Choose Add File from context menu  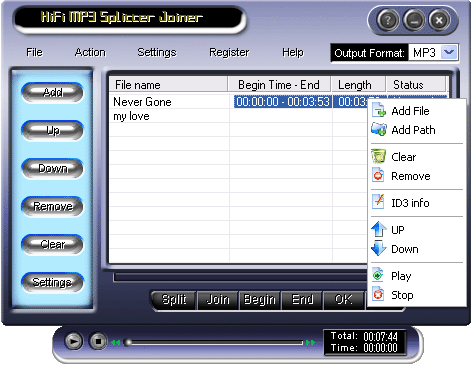[417, 111]
